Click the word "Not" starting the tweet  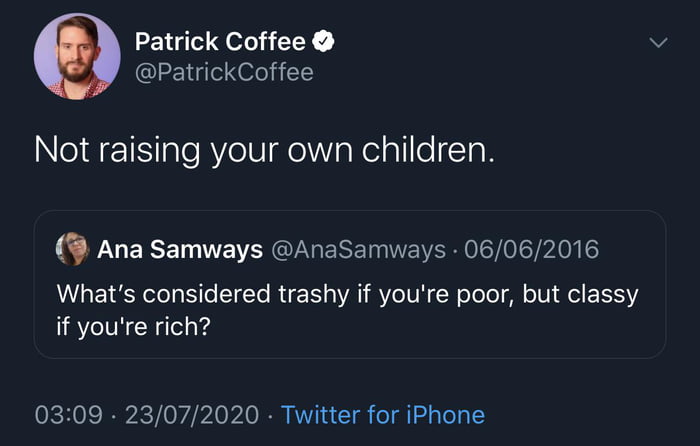tap(59, 149)
